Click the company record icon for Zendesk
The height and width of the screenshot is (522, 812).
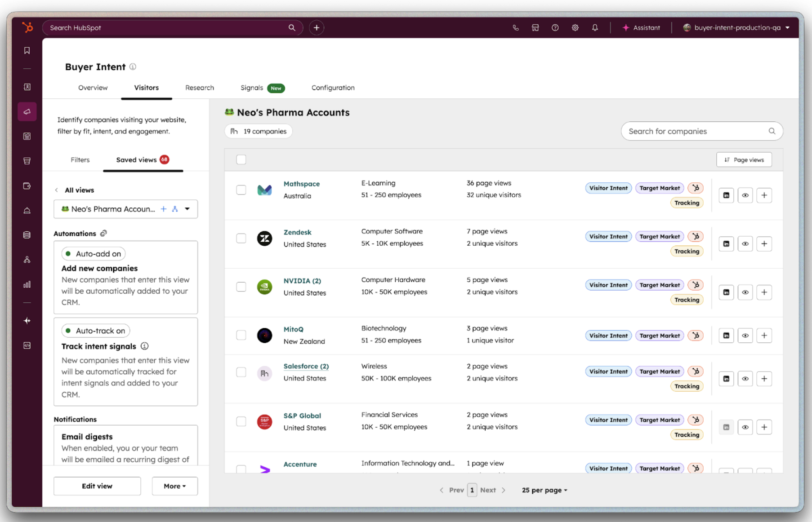(726, 244)
